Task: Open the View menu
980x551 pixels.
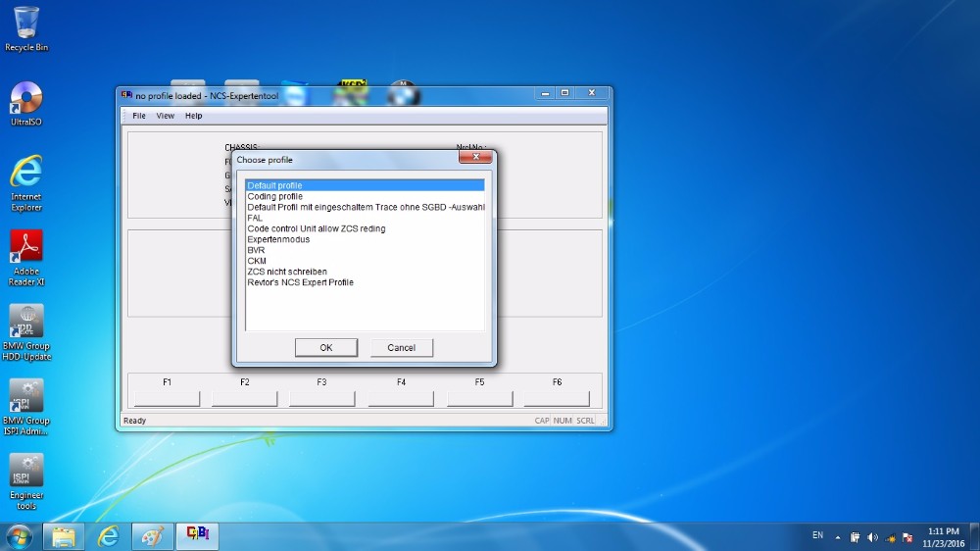Action: 166,116
